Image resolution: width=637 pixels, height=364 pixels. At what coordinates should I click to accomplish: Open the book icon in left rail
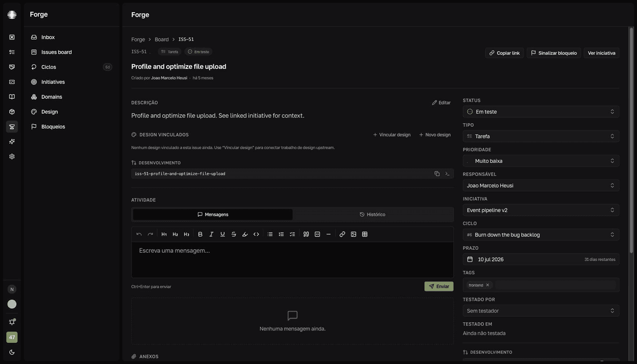pos(12,97)
